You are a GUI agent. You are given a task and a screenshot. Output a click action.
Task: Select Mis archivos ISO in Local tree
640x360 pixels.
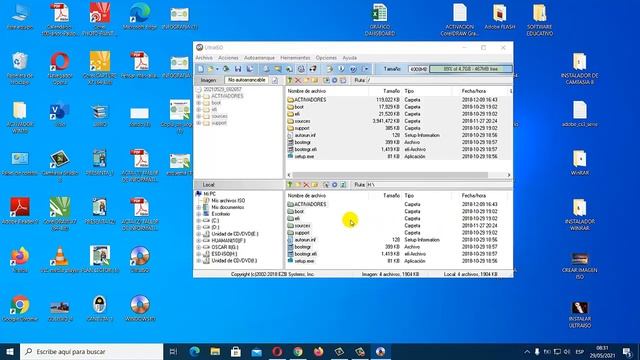pos(228,200)
